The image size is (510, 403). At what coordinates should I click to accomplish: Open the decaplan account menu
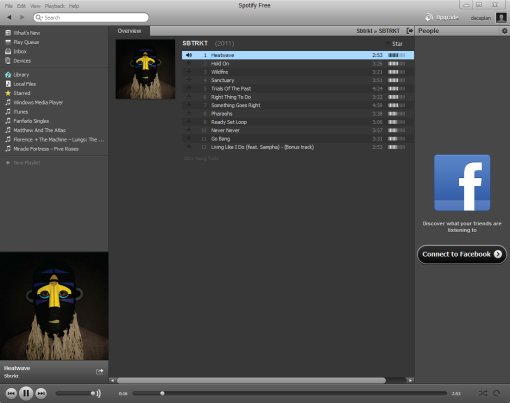(480, 18)
